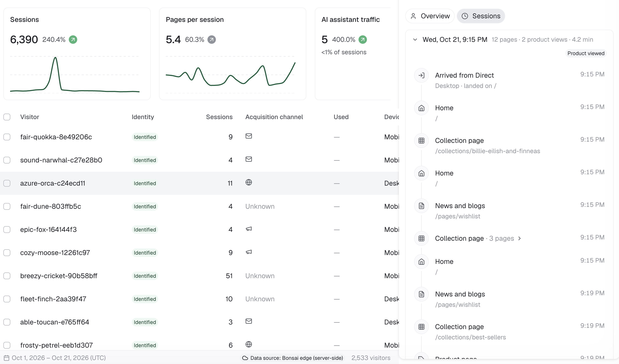Open visitor fleet-finch-2aa39f47

tap(53, 299)
